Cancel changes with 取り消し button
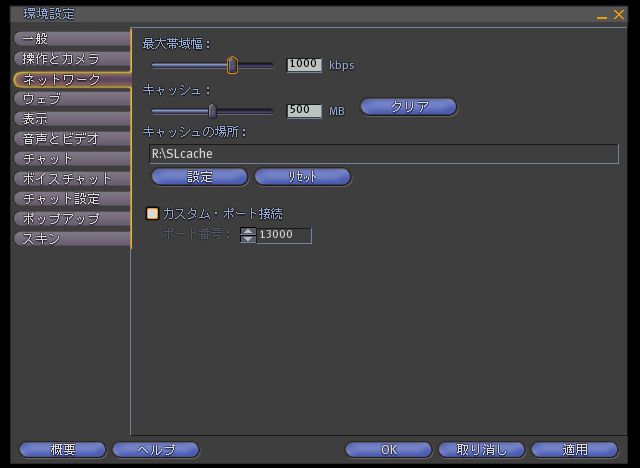 [x=482, y=450]
